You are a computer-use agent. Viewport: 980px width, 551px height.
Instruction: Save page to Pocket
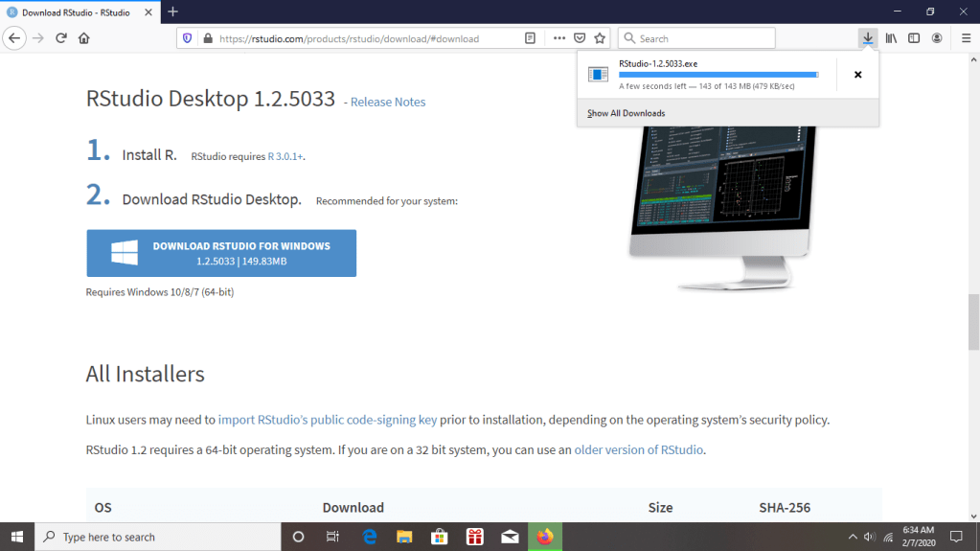580,38
